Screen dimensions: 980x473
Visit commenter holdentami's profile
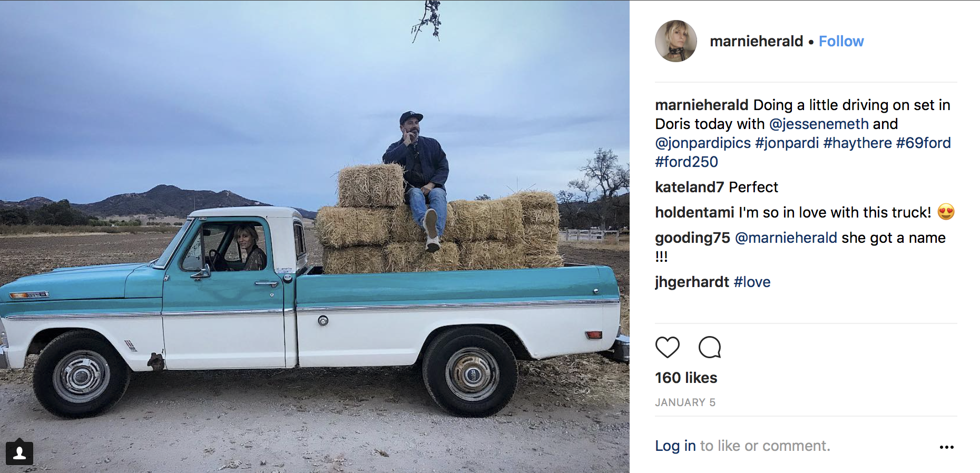(x=694, y=212)
